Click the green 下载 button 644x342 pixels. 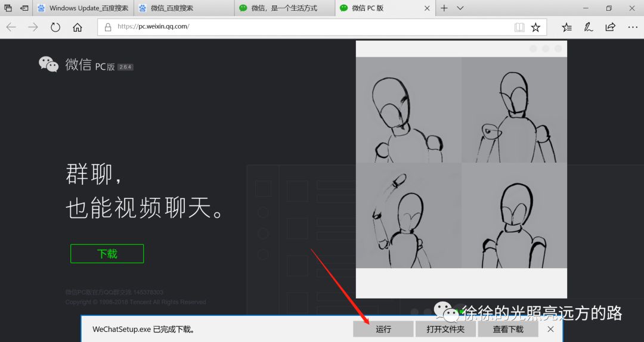tap(107, 254)
